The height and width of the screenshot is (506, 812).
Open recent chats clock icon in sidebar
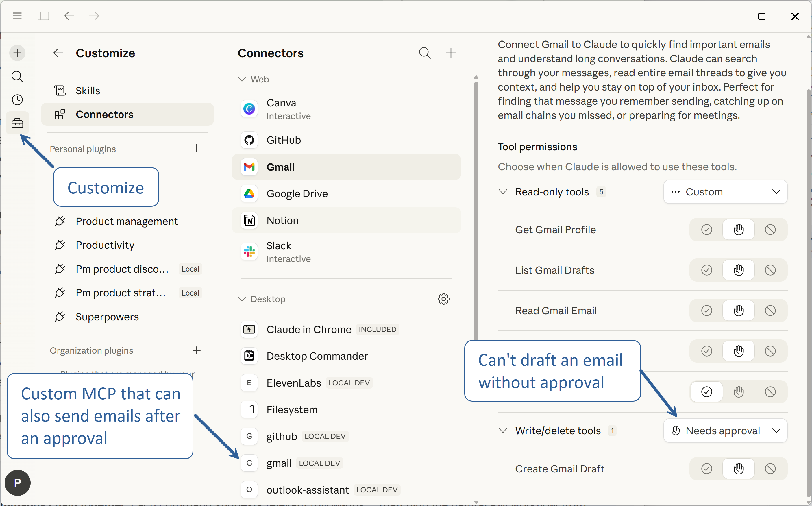point(17,100)
